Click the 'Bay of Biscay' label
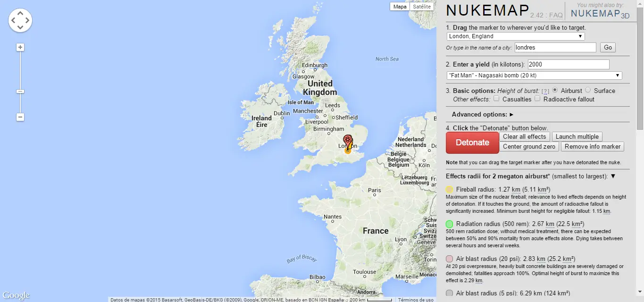The width and height of the screenshot is (644, 302). click(302, 258)
